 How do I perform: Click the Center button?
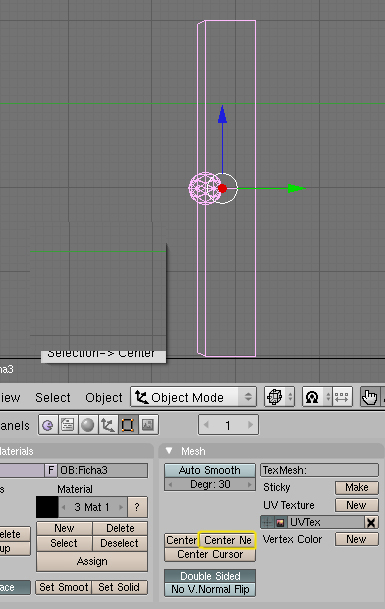(181, 540)
